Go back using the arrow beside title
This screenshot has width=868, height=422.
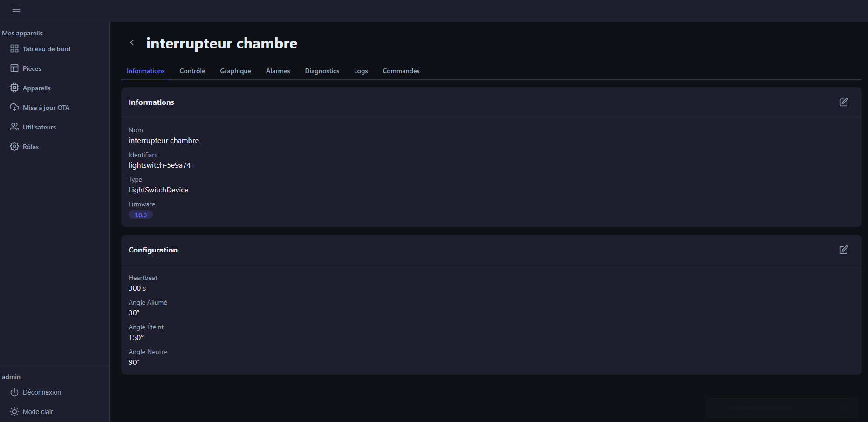tap(132, 42)
